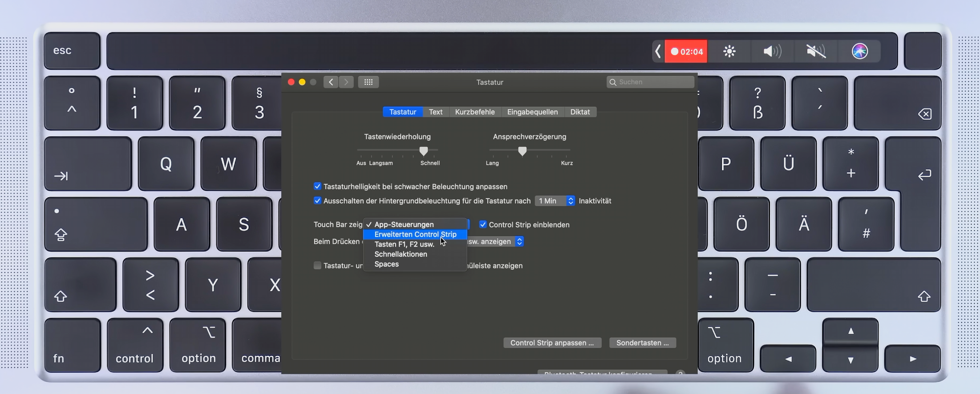Viewport: 980px width, 394px height.
Task: Switch to the Tastatur tab
Action: [403, 112]
